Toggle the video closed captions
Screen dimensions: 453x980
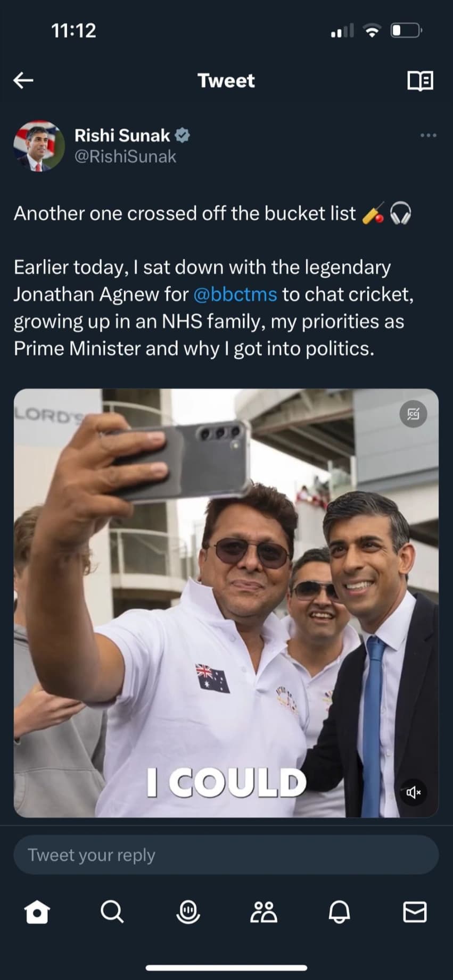click(x=413, y=414)
